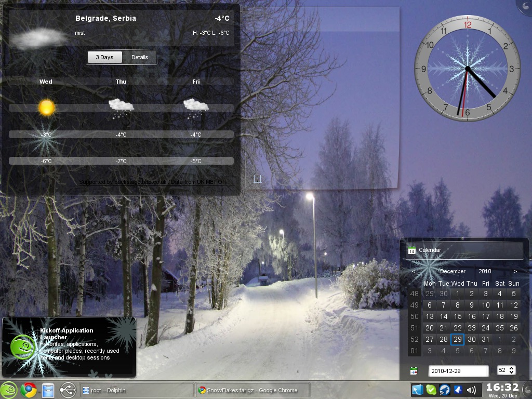The height and width of the screenshot is (399, 532).
Task: Click week number 50 in calendar
Action: tap(414, 316)
